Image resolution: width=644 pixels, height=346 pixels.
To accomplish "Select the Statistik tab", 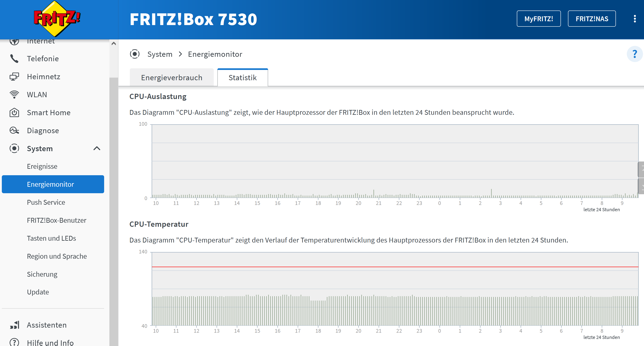I will pos(242,78).
